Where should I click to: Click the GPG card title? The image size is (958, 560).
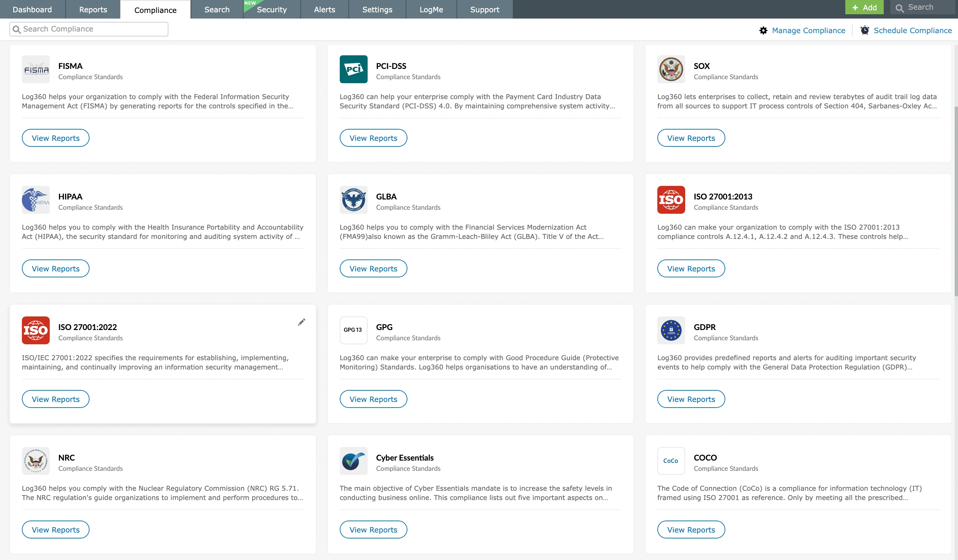tap(384, 327)
